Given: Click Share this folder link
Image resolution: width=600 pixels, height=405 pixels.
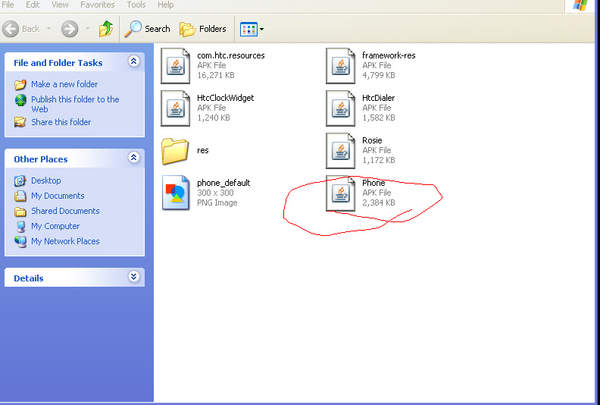Looking at the screenshot, I should (61, 122).
